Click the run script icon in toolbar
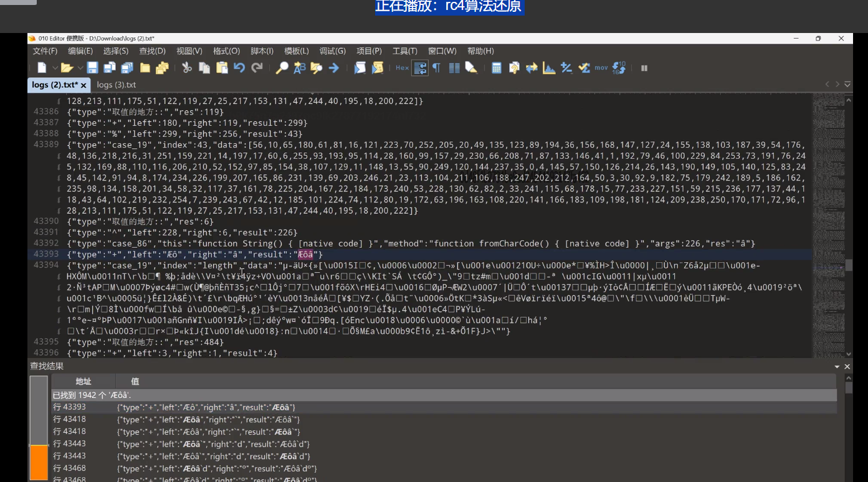Screen dimensions: 868x482 point(360,68)
